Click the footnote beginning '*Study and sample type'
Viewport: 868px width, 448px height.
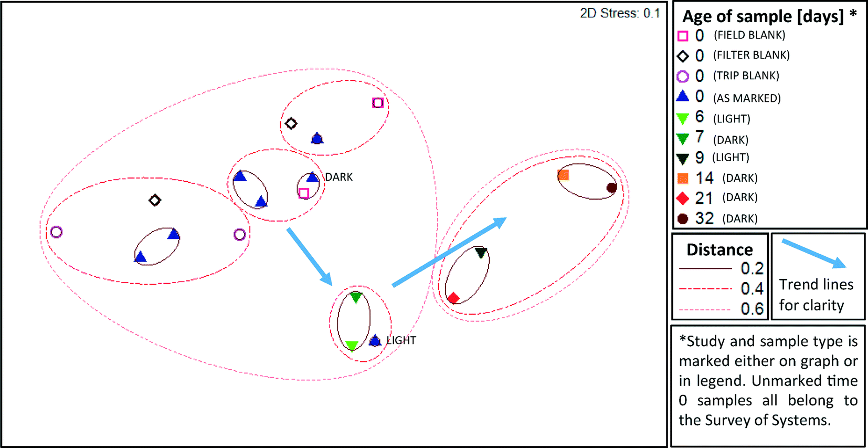point(768,380)
